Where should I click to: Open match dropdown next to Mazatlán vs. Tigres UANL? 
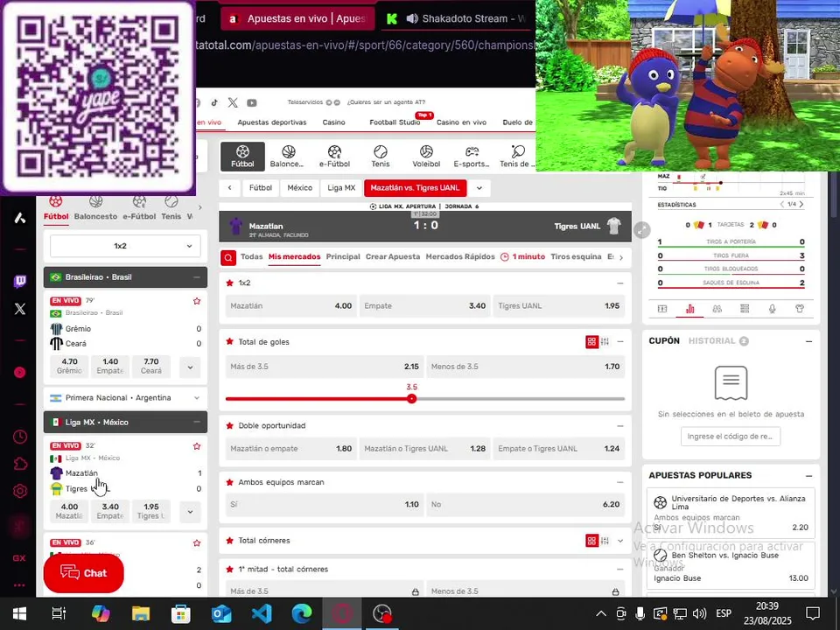(479, 188)
